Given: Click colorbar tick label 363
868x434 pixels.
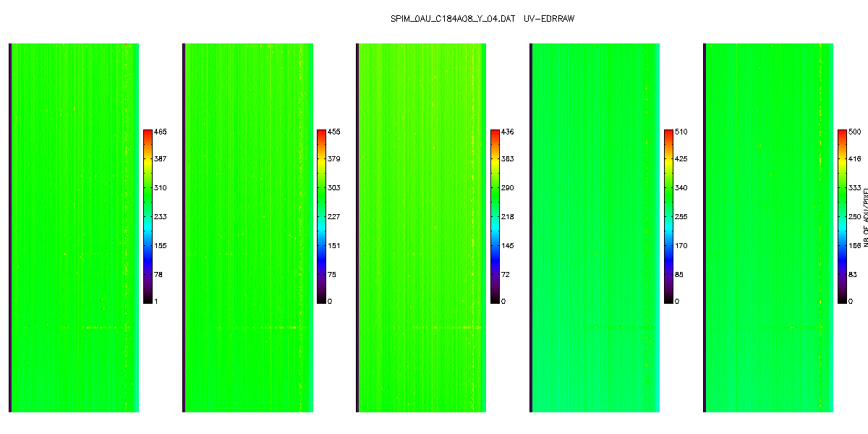Looking at the screenshot, I should [508, 159].
